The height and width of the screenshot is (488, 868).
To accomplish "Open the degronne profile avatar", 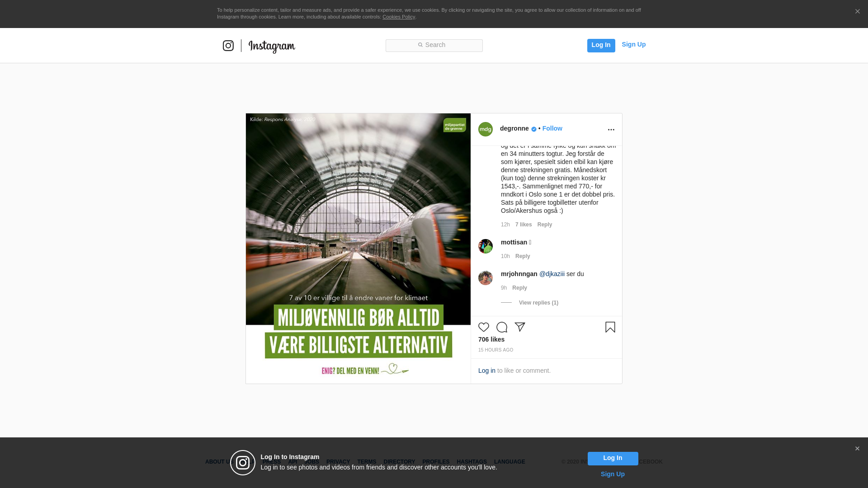I will pos(486,129).
